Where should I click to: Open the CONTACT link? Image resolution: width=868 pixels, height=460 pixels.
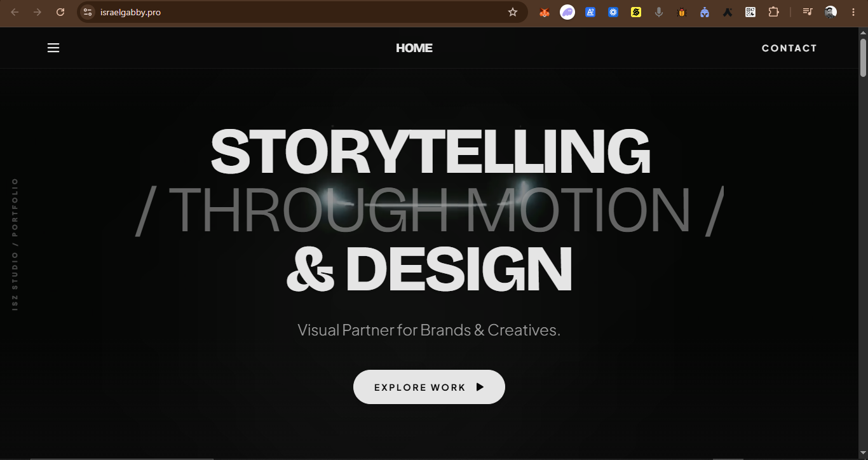pyautogui.click(x=789, y=48)
